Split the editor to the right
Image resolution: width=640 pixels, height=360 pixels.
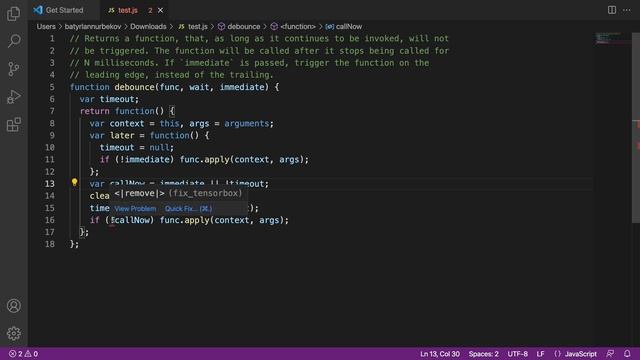(x=611, y=10)
